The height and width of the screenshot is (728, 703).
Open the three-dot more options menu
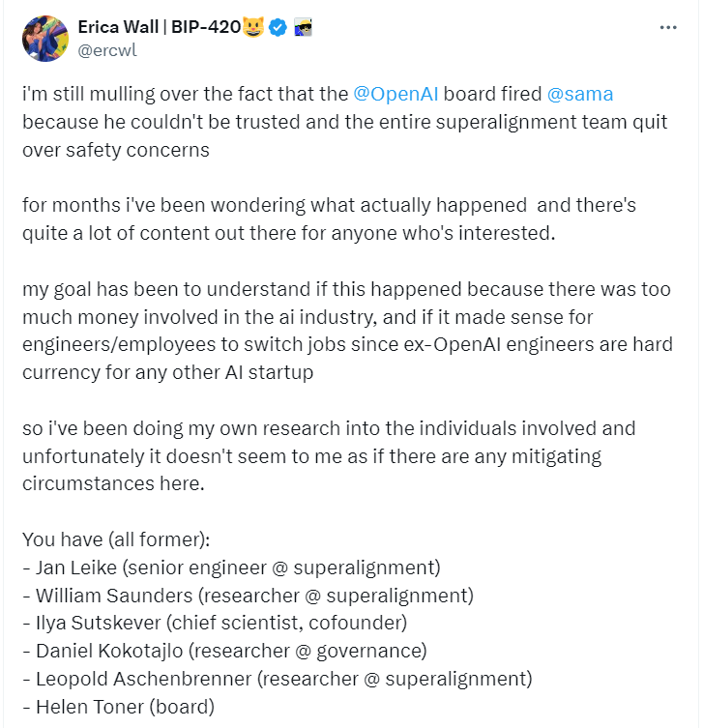(x=668, y=28)
